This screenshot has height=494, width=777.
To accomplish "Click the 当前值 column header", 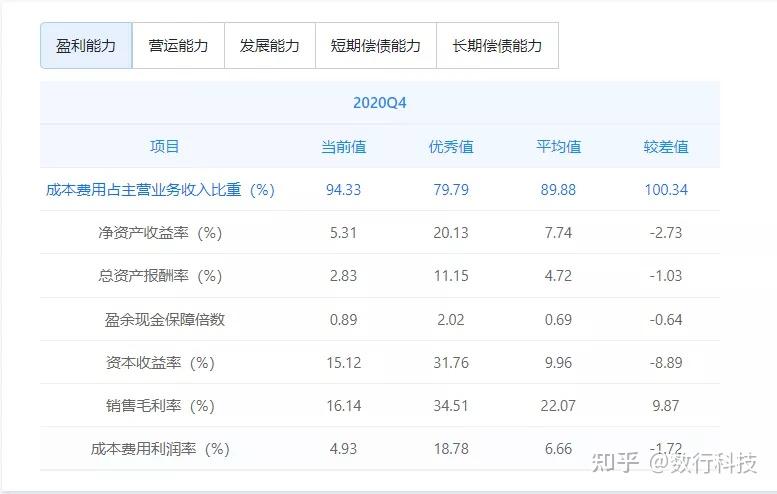I will pos(343,147).
